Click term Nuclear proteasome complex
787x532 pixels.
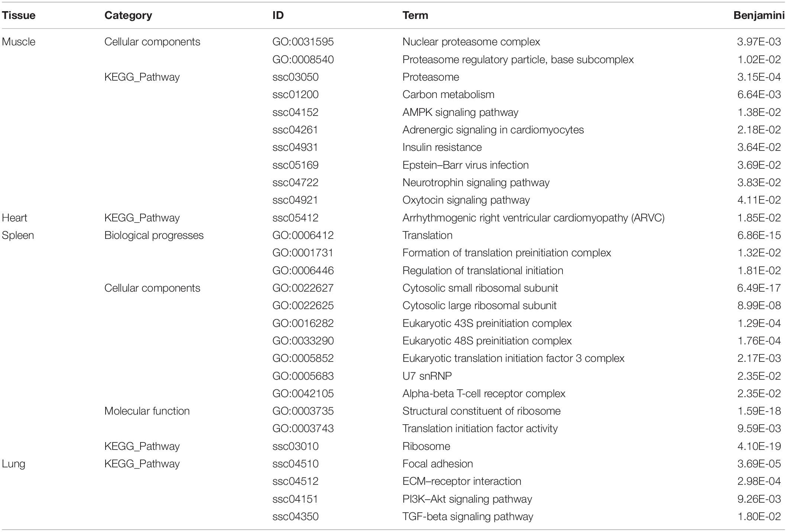(x=471, y=42)
